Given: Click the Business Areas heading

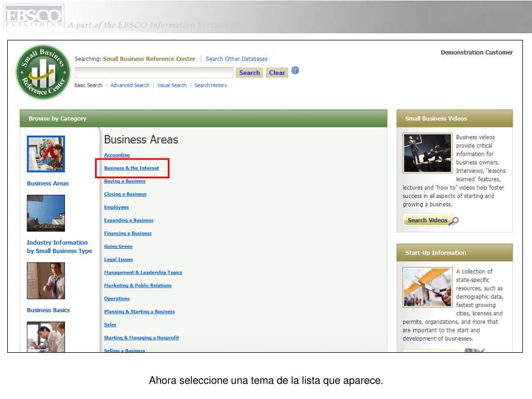Looking at the screenshot, I should 141,139.
